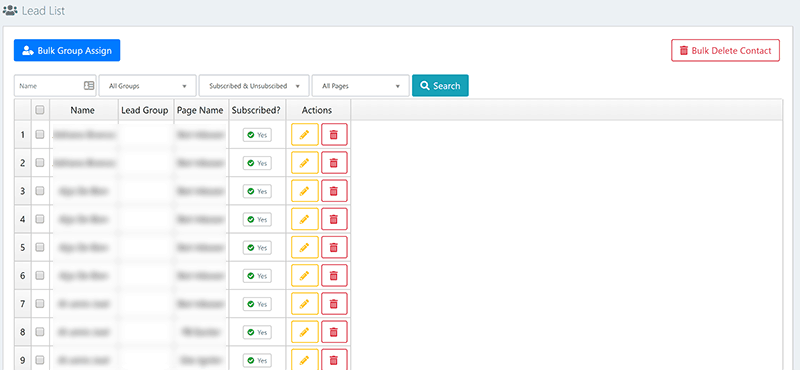Check the checkbox in row 9
Viewport: 800px width, 370px height.
(x=40, y=360)
